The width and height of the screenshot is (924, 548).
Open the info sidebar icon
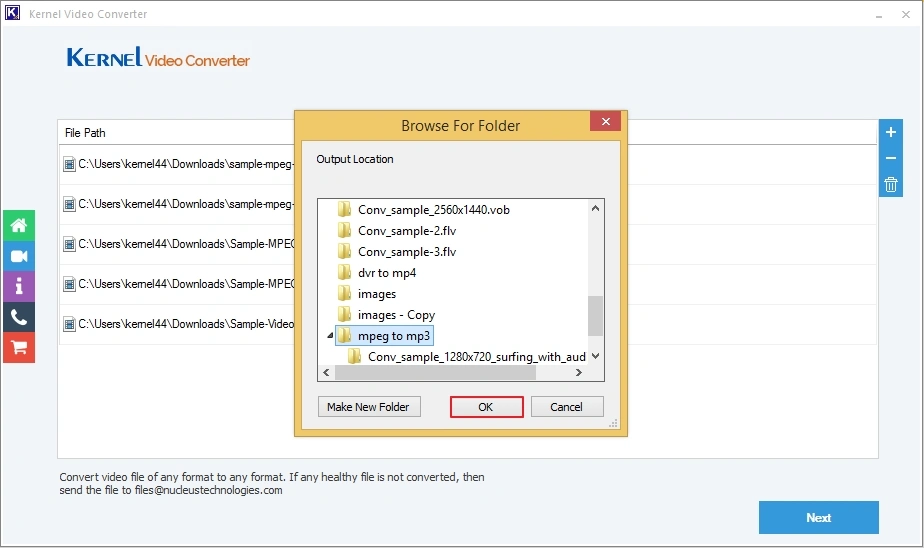click(19, 286)
